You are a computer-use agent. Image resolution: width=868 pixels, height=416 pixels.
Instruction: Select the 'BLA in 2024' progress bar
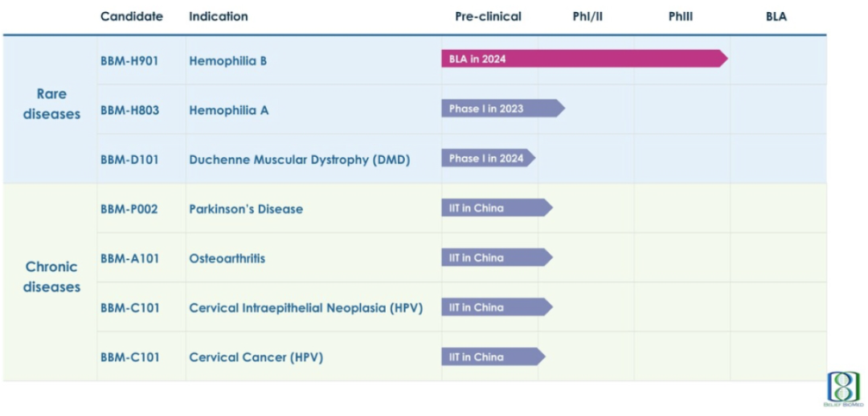tap(583, 59)
